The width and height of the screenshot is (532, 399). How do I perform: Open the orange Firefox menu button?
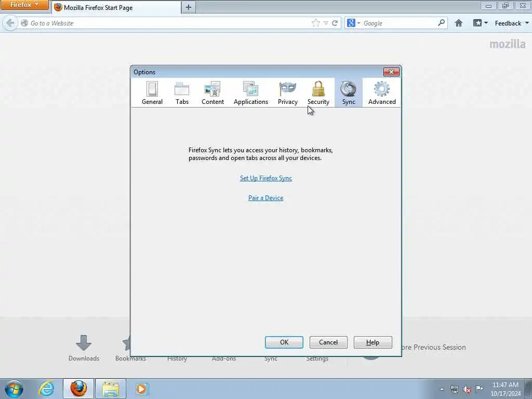tap(24, 5)
